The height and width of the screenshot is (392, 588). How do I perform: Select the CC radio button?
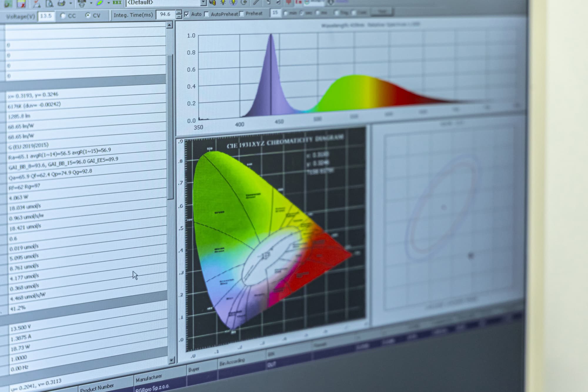(63, 16)
